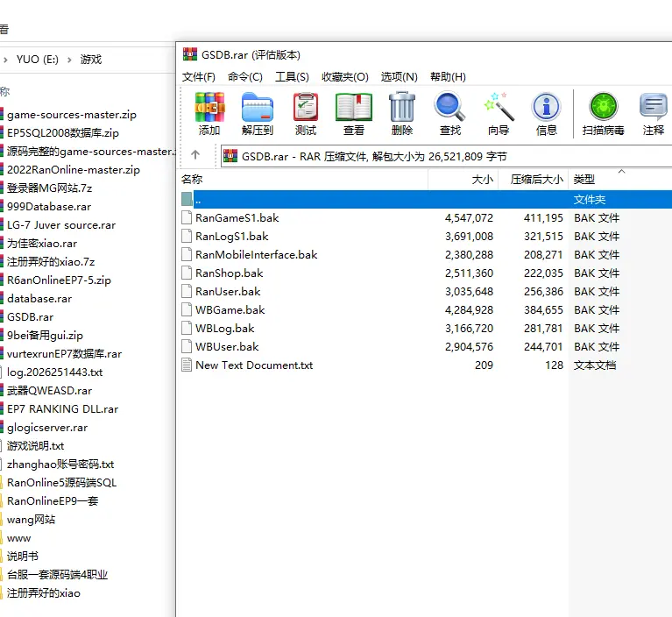Click the file icon of RanUser.bak
Image resolution: width=672 pixels, height=617 pixels.
point(187,291)
